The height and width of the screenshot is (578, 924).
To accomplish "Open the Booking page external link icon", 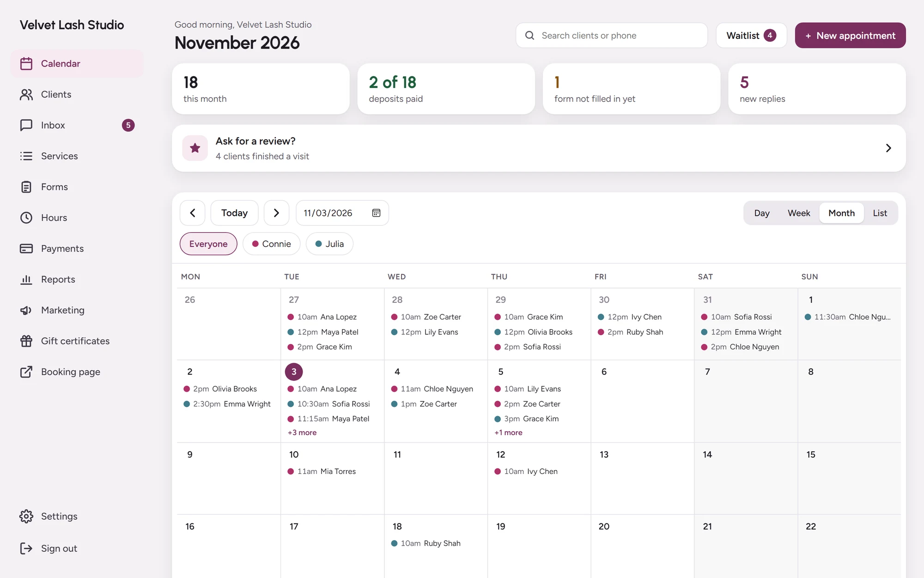I will pyautogui.click(x=26, y=372).
